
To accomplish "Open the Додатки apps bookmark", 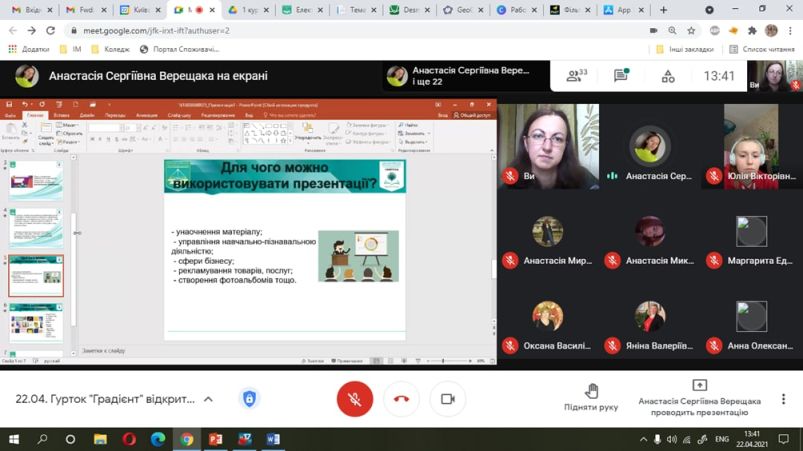I will coord(29,49).
